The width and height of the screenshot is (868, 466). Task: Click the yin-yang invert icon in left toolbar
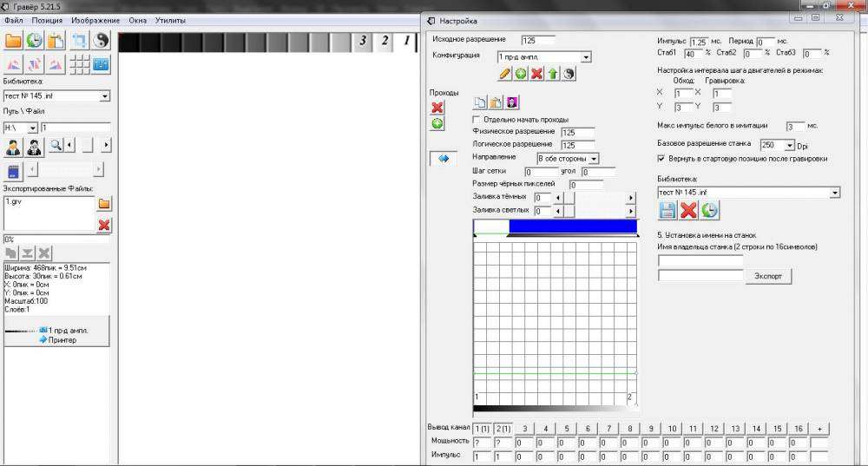coord(102,40)
